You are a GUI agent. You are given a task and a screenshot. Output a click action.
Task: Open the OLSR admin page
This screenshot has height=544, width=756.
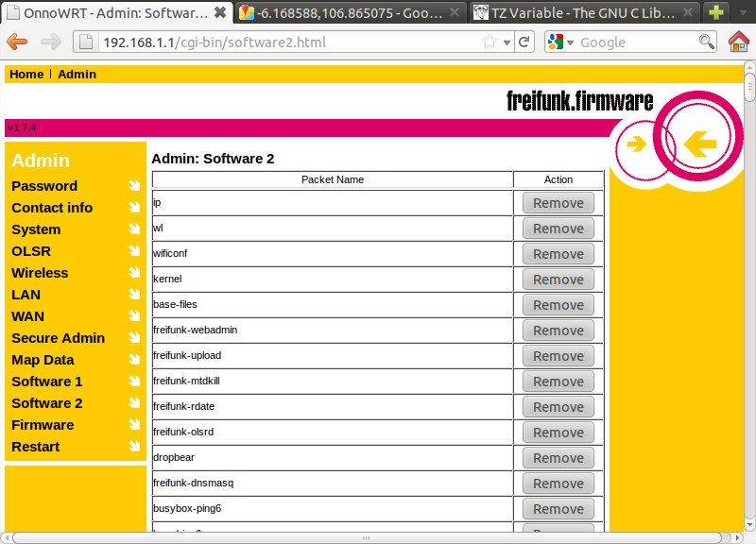[31, 251]
